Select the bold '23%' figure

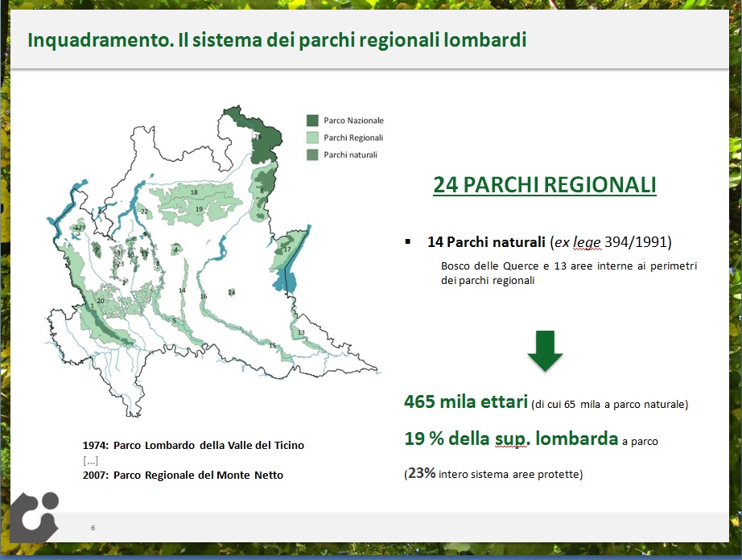tap(422, 474)
